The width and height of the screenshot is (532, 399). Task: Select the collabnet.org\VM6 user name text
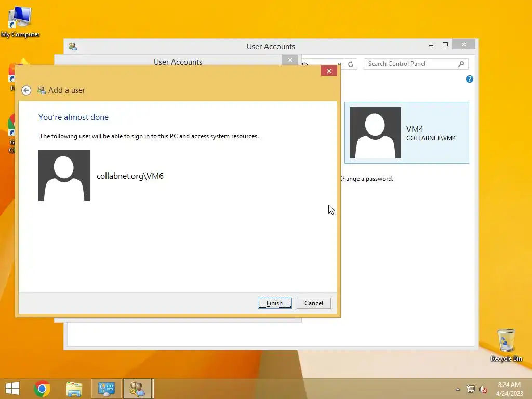tap(130, 176)
